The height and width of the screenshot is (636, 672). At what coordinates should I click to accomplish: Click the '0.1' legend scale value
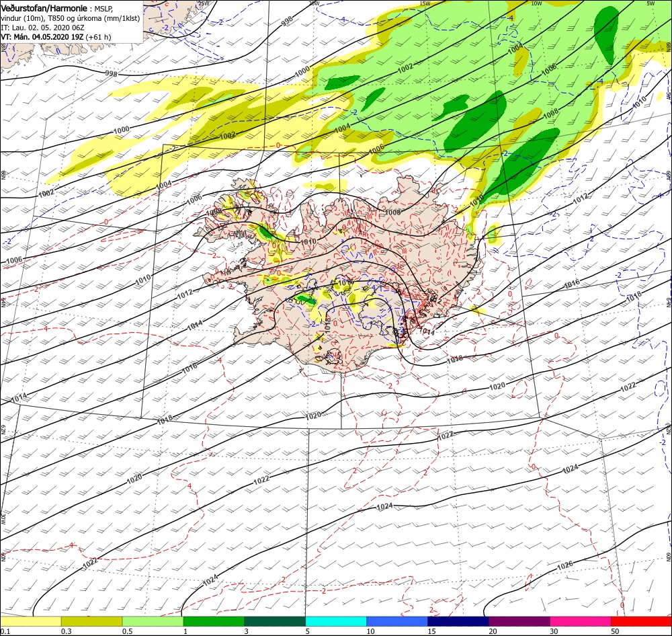point(5,631)
